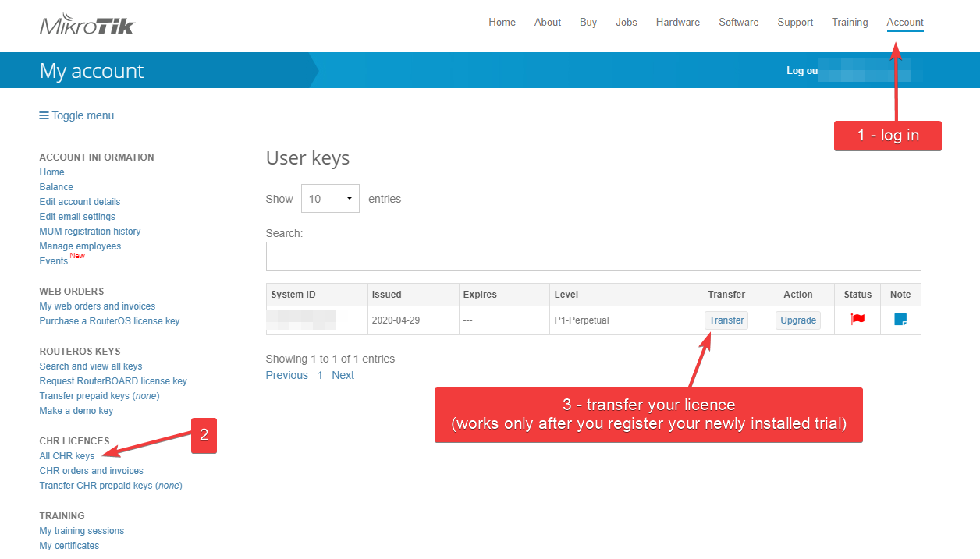Viewport: 980px width, 559px height.
Task: Open Request RouterBOARD license key
Action: [x=113, y=381]
